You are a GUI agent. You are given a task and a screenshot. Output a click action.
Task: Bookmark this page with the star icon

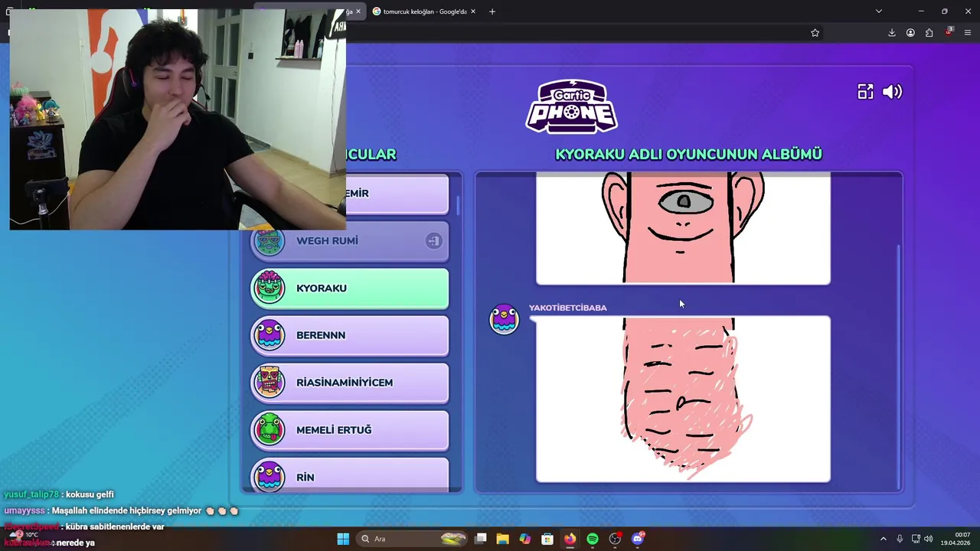pos(815,33)
